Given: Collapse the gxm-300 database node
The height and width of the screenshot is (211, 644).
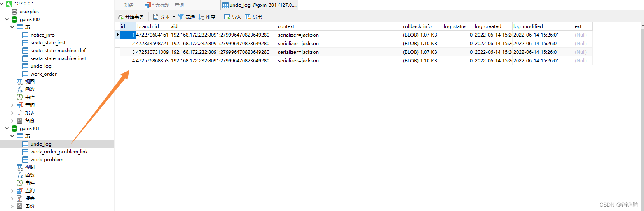Looking at the screenshot, I should [x=7, y=19].
